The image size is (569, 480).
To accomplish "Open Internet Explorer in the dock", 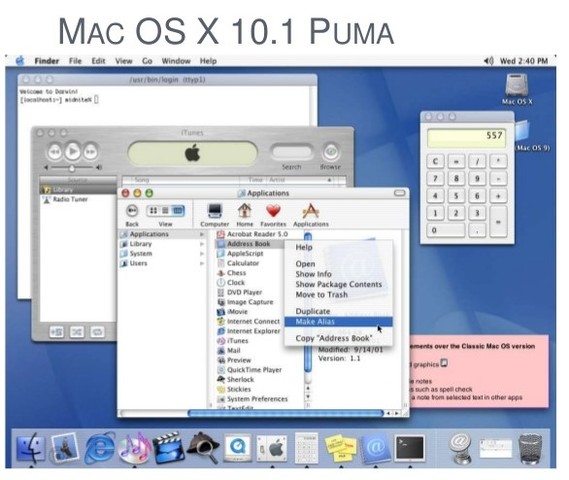I will click(x=99, y=448).
